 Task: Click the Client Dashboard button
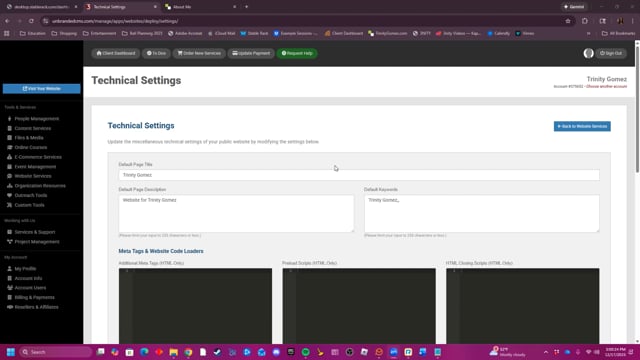click(x=116, y=53)
